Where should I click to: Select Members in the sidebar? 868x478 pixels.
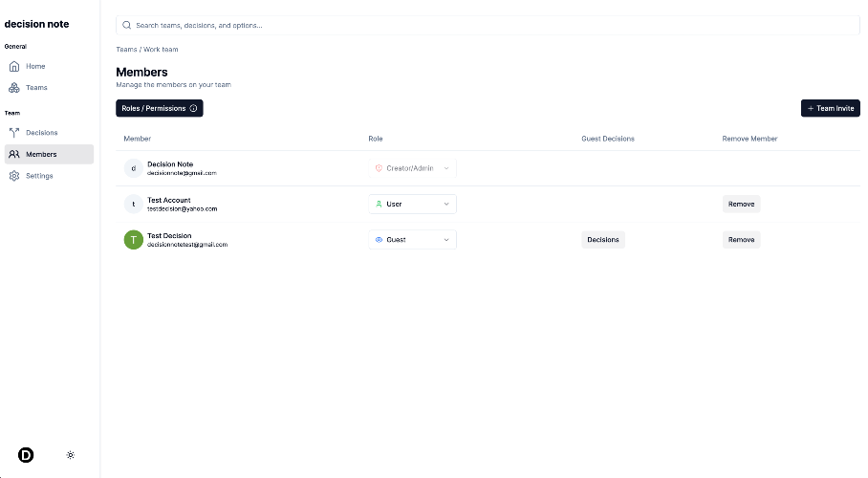(49, 154)
